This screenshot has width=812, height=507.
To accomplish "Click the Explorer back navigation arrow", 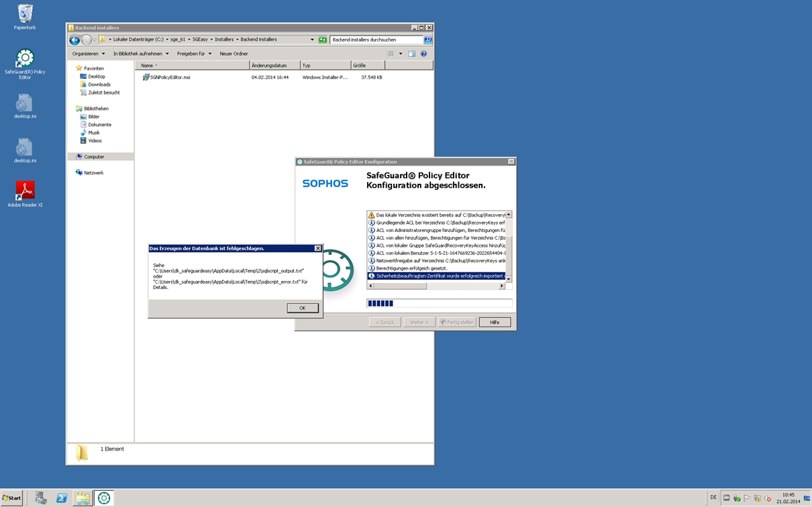I will click(75, 40).
